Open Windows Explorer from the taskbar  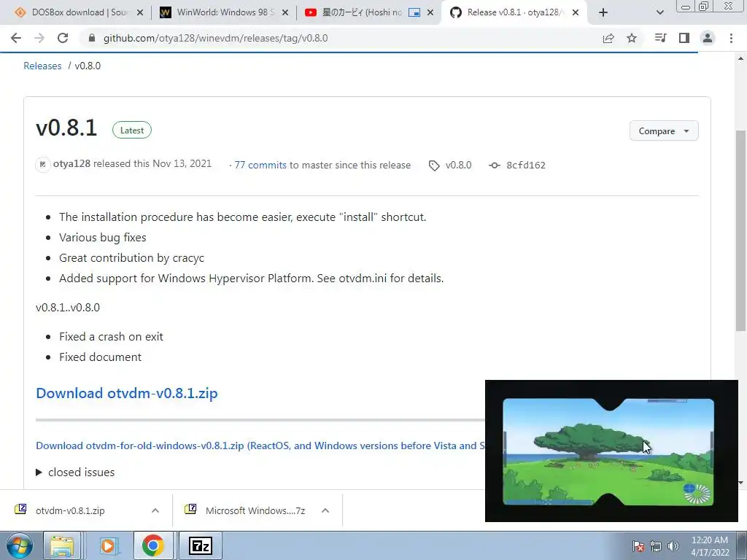pos(62,545)
